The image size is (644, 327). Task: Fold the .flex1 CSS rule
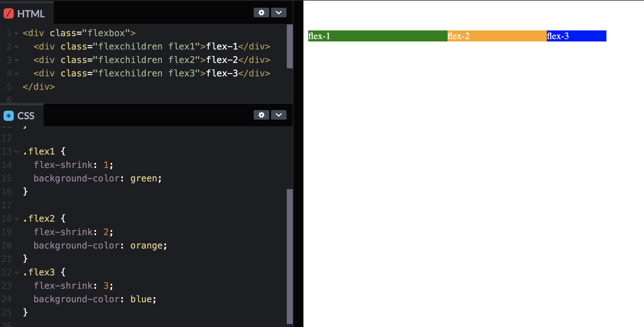click(17, 152)
